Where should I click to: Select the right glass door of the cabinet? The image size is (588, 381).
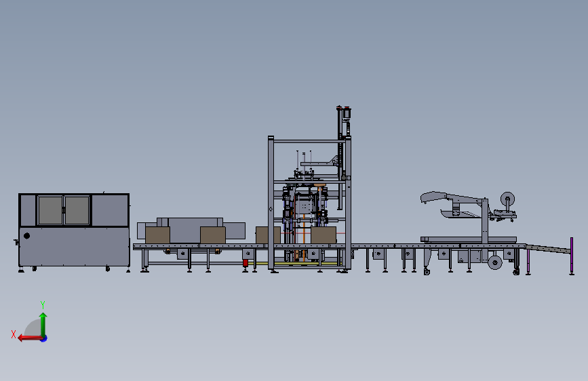(77, 210)
